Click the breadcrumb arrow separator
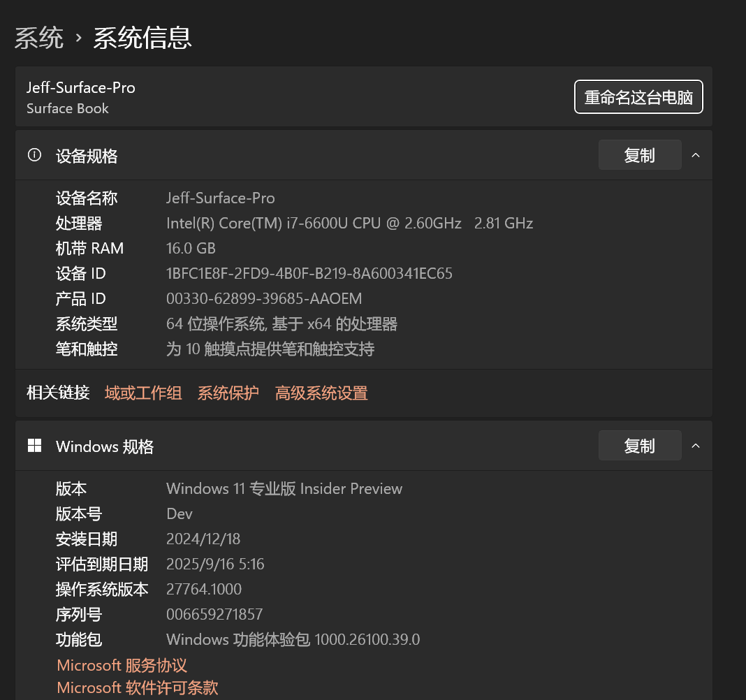The image size is (746, 700). (78, 38)
